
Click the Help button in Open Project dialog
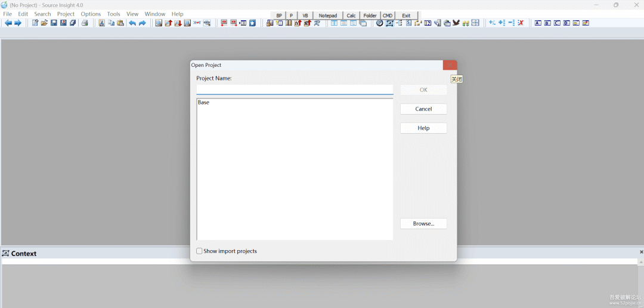(x=423, y=128)
